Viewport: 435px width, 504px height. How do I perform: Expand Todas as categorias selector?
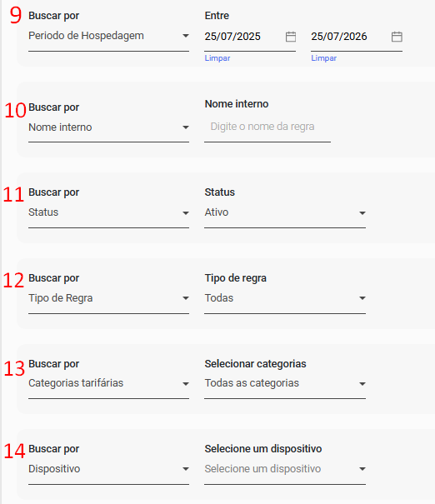coord(285,383)
